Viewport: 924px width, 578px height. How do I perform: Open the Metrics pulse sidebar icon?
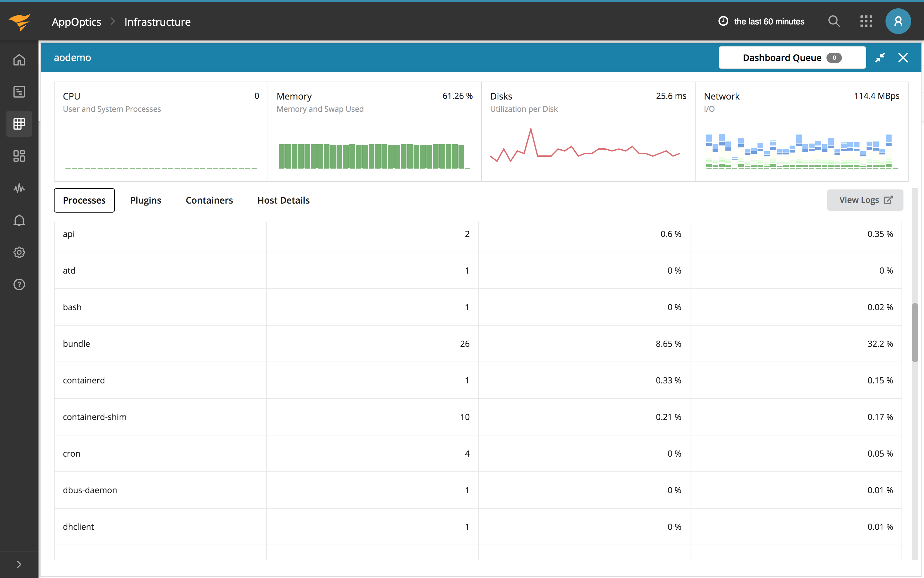(x=19, y=188)
